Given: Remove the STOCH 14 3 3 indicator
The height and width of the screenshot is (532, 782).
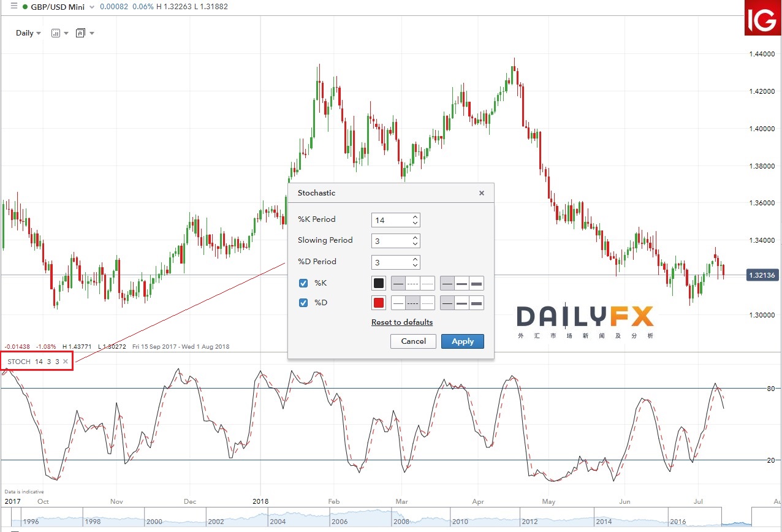Looking at the screenshot, I should [66, 362].
